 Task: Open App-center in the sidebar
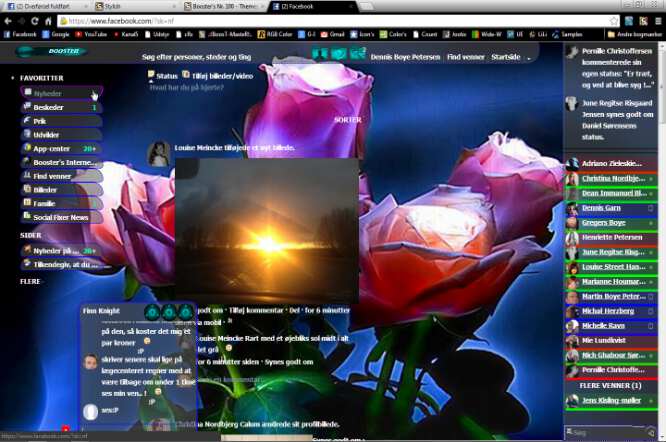coord(62,149)
